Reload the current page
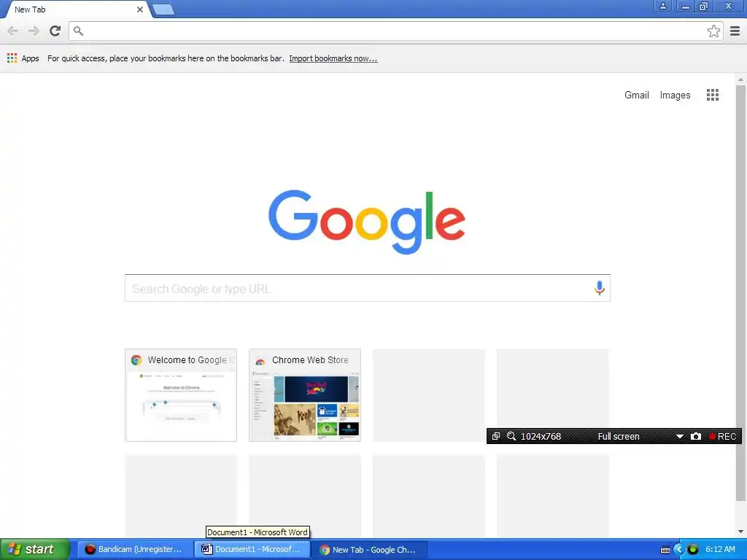This screenshot has height=560, width=747. point(55,31)
